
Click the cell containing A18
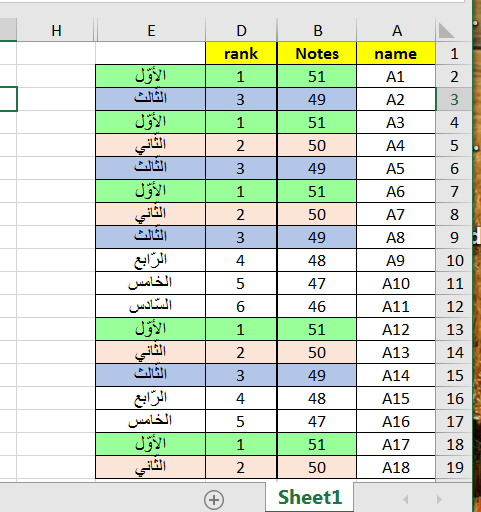396,467
